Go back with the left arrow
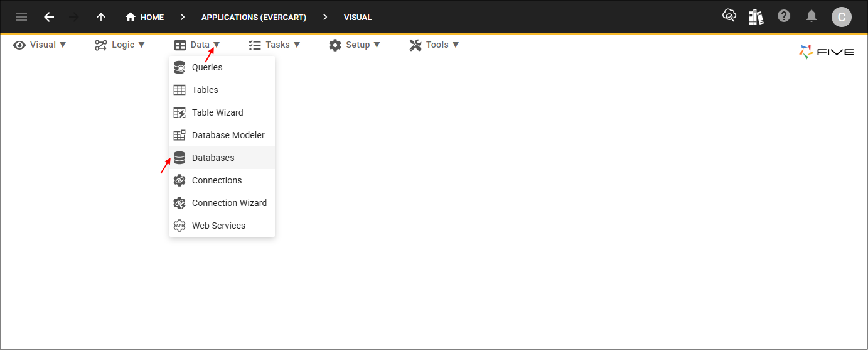The height and width of the screenshot is (350, 868). pyautogui.click(x=49, y=17)
